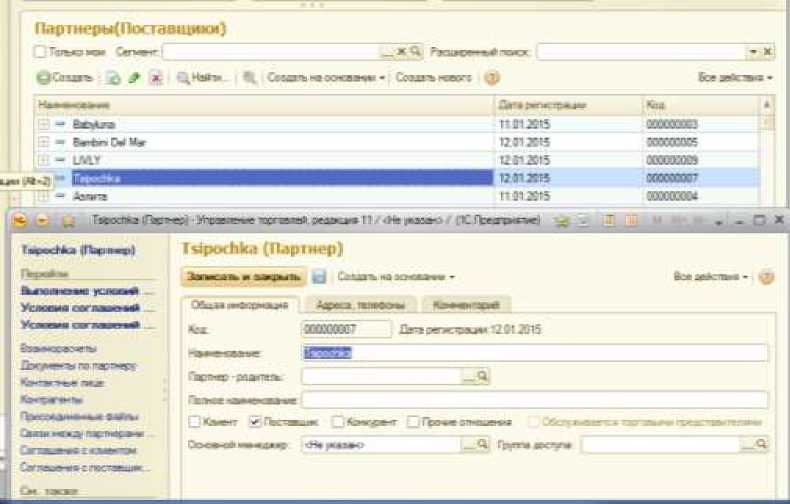Clear the Расширенный поиск field

[767, 51]
